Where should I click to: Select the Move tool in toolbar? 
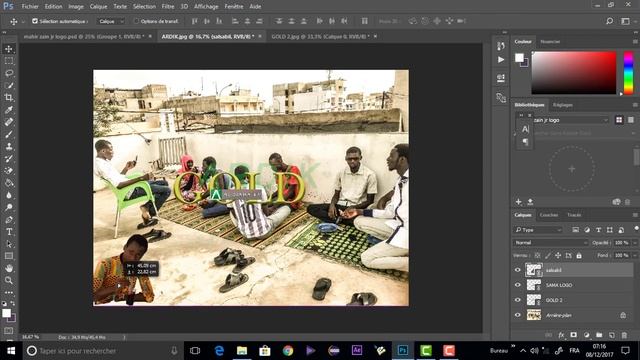pos(9,49)
